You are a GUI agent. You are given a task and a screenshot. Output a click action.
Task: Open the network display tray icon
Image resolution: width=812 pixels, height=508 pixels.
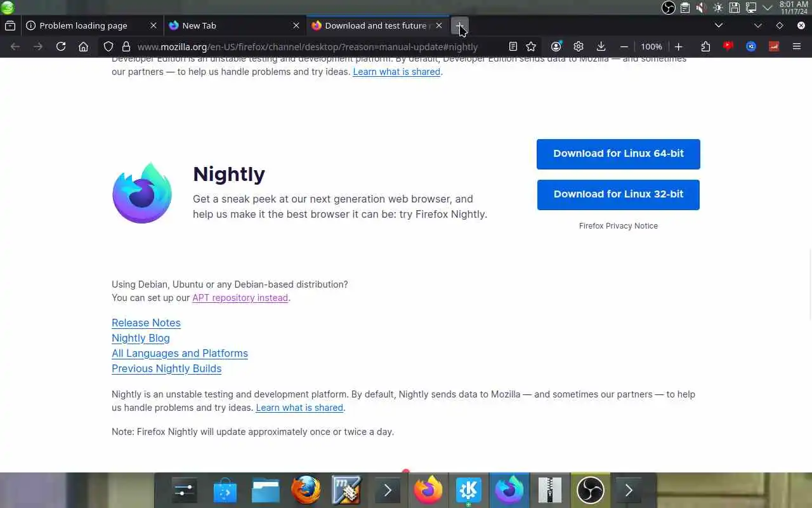(750, 8)
